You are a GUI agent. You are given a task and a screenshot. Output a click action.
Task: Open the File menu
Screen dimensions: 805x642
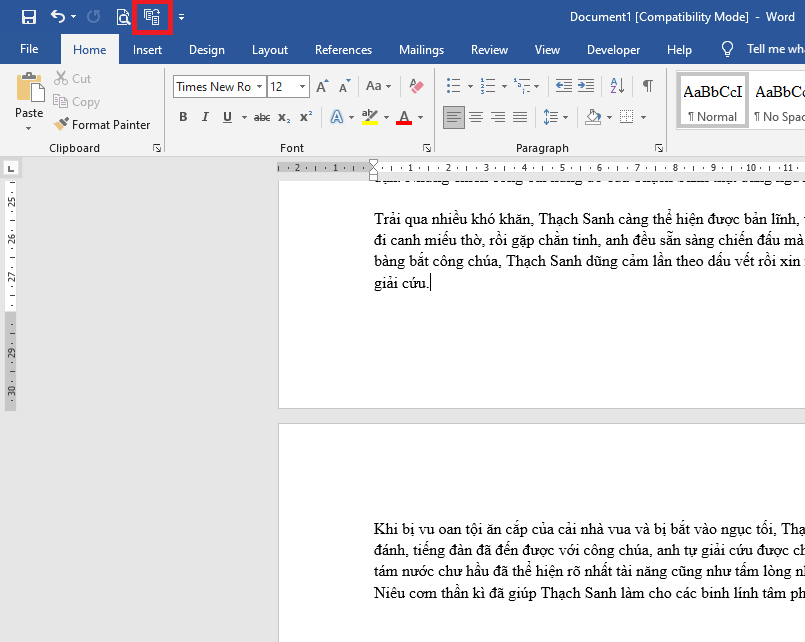pyautogui.click(x=30, y=49)
